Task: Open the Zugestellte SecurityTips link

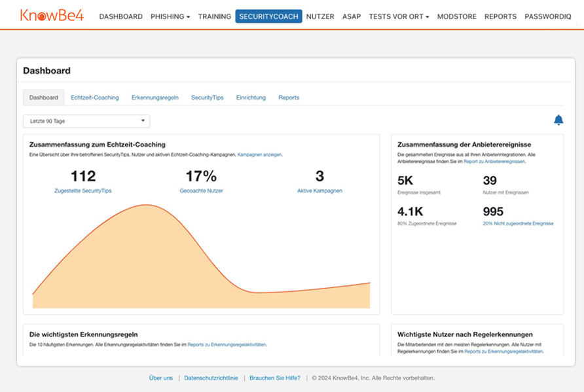Action: pos(82,190)
